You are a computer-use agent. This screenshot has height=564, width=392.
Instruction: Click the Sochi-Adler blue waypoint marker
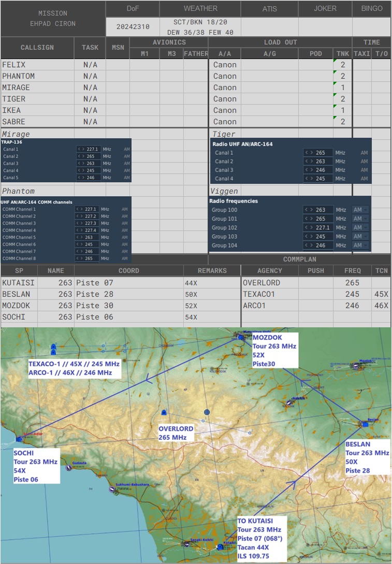[x=20, y=439]
